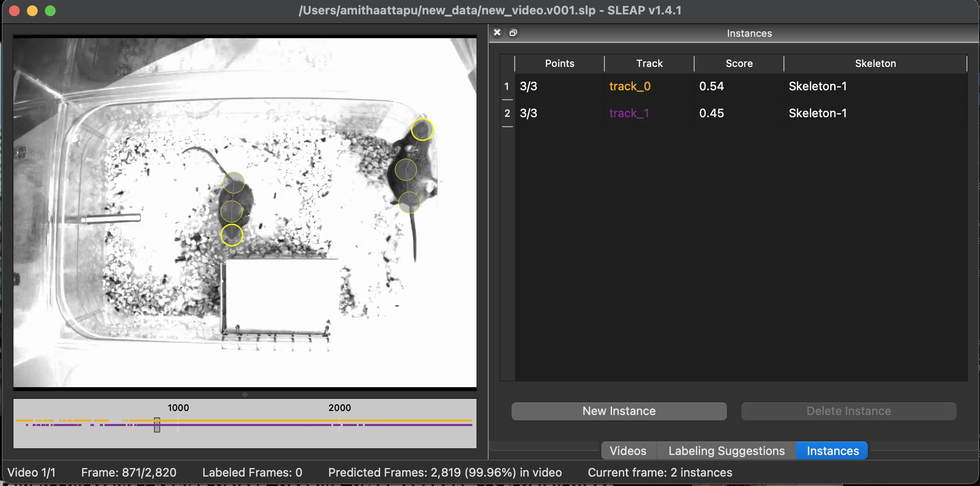This screenshot has height=486, width=980.
Task: Click middle body node of left mouse
Action: tap(232, 211)
